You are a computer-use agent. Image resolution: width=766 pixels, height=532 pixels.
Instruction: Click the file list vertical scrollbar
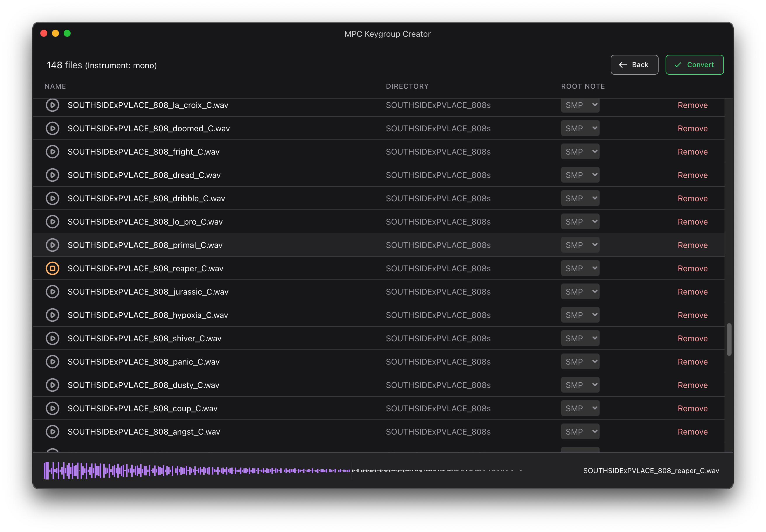(729, 339)
